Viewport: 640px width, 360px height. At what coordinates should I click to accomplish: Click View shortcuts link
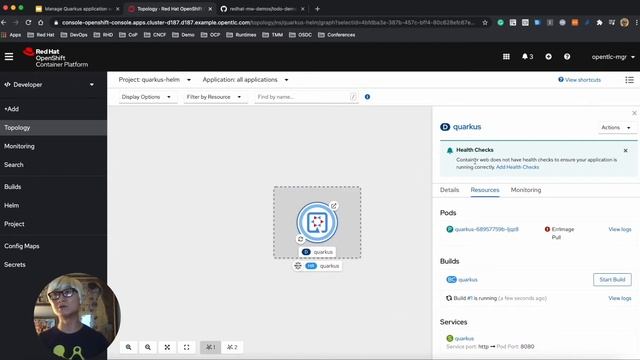coord(579,80)
